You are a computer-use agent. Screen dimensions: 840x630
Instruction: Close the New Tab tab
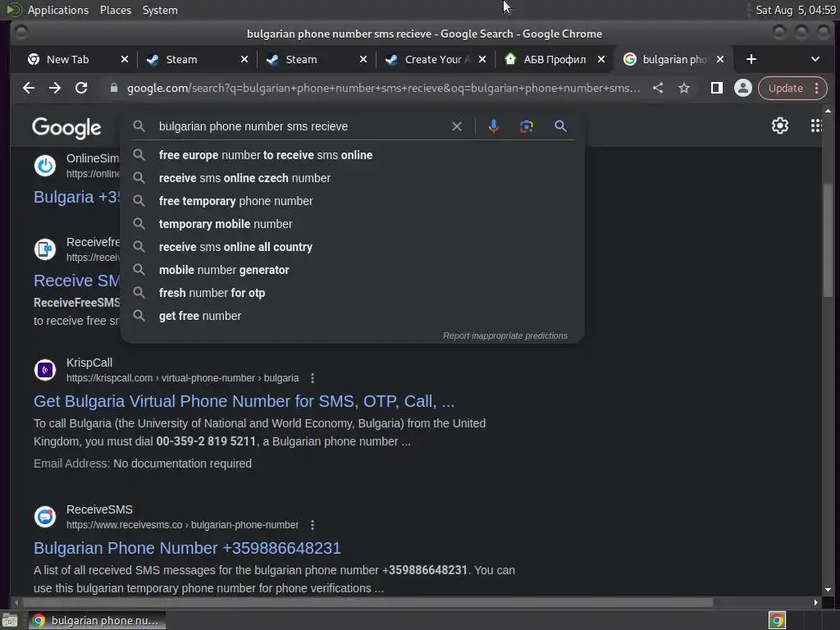tap(125, 59)
